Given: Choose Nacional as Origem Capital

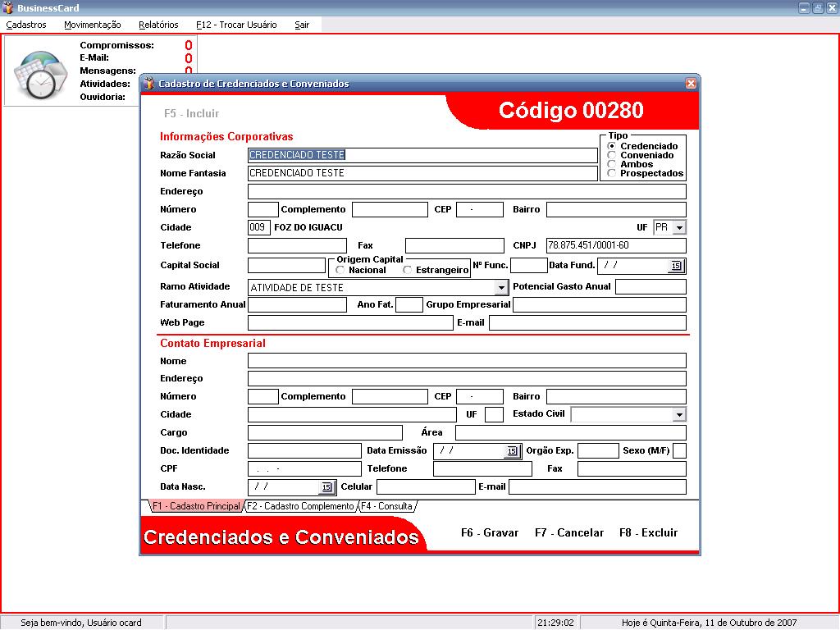Looking at the screenshot, I should (x=340, y=270).
